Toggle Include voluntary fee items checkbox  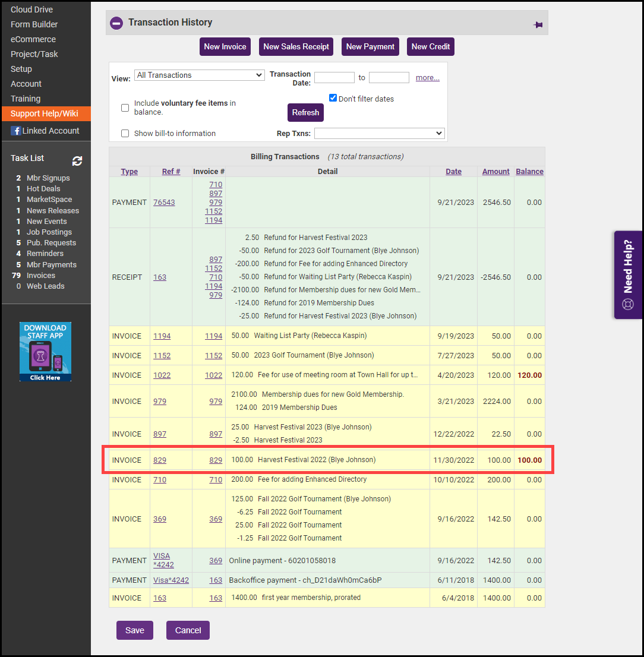[125, 108]
